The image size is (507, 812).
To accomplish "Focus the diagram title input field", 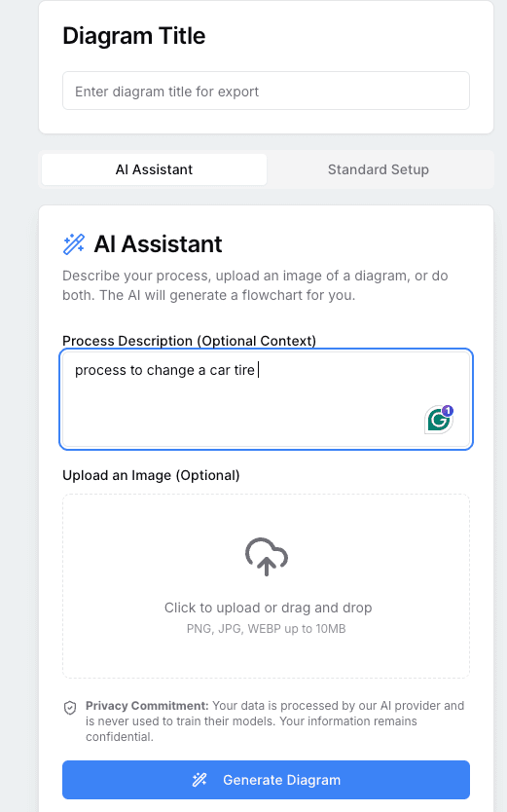I will point(266,92).
